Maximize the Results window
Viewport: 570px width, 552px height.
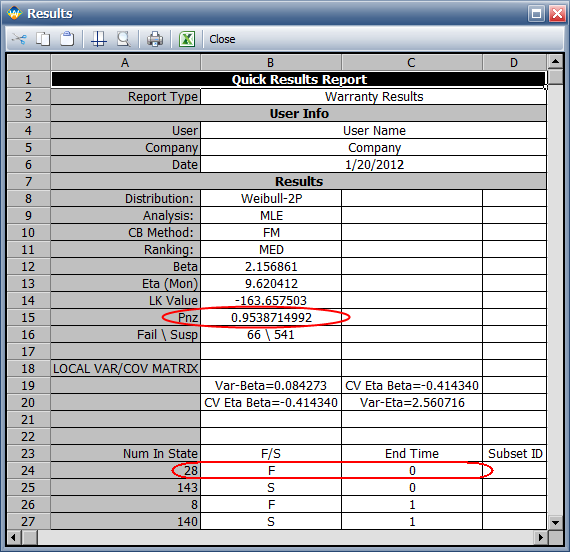coord(536,14)
